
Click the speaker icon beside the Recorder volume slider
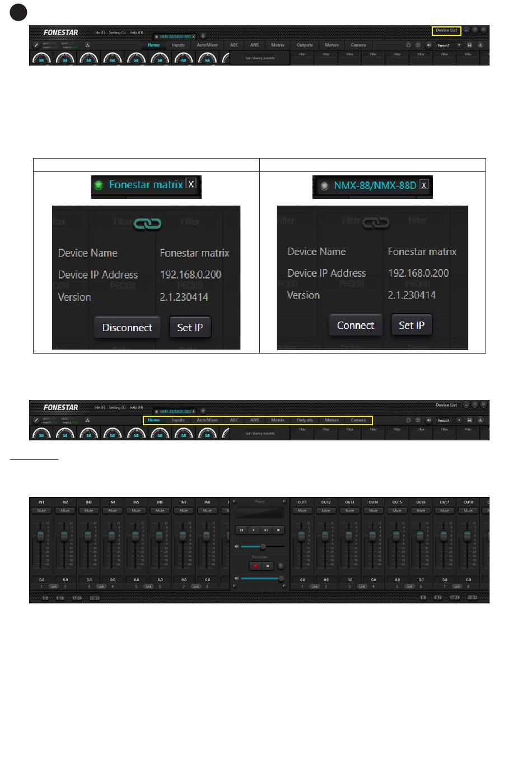pos(237,578)
